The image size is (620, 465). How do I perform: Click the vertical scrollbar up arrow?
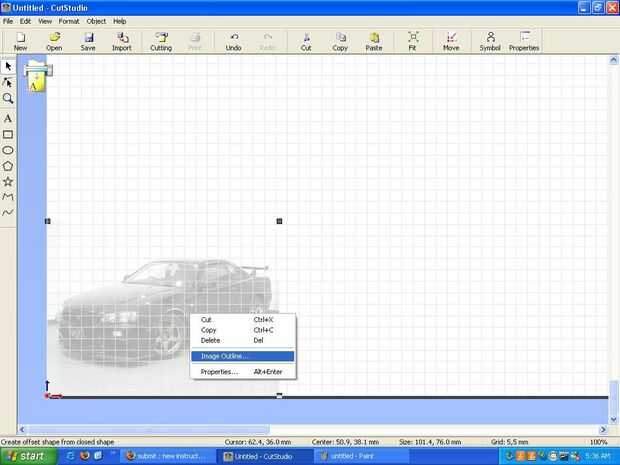[x=613, y=60]
